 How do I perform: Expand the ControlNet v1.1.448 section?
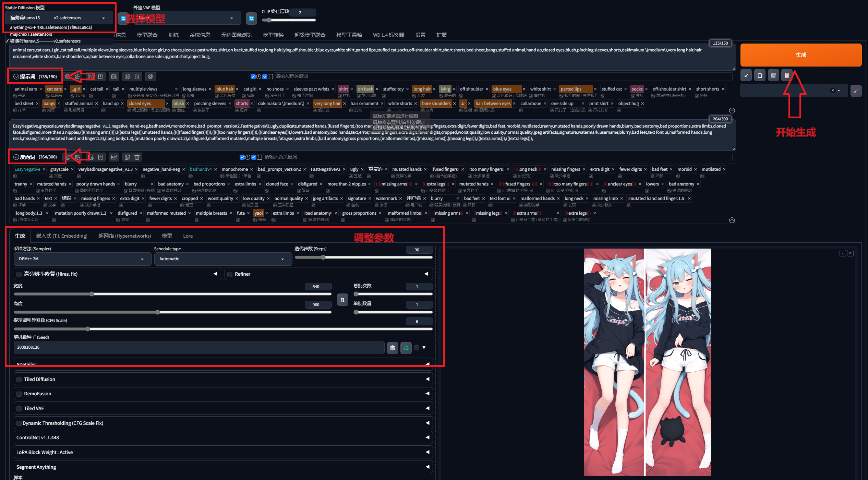click(223, 437)
